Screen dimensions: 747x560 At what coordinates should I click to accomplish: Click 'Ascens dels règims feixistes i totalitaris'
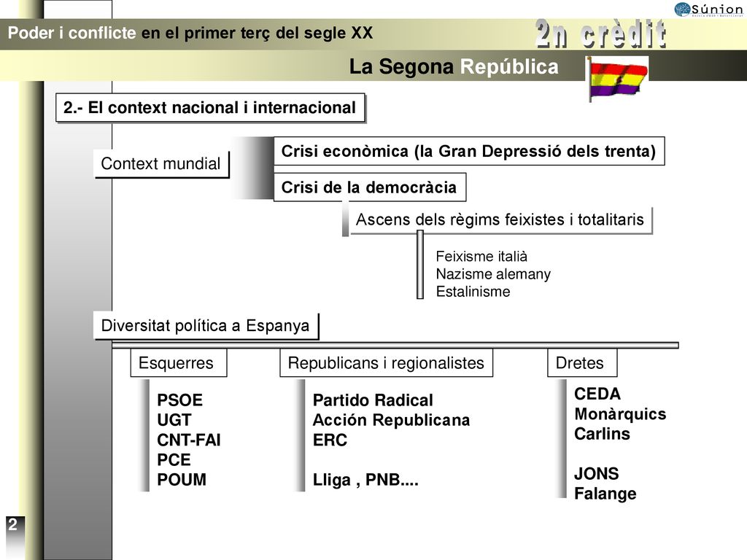pos(500,219)
